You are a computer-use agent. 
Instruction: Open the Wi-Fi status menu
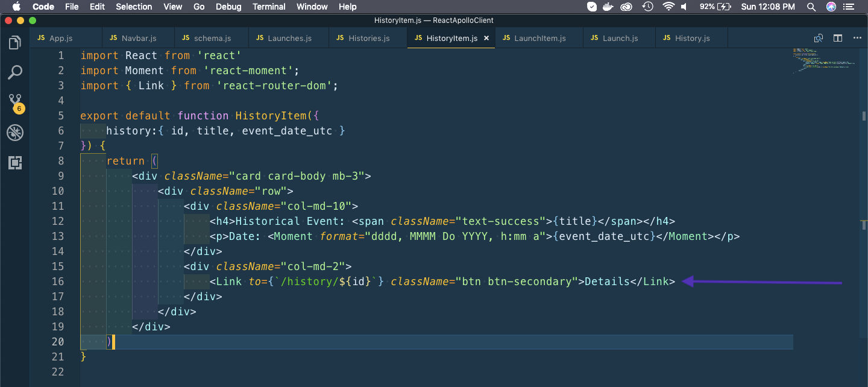click(x=668, y=7)
